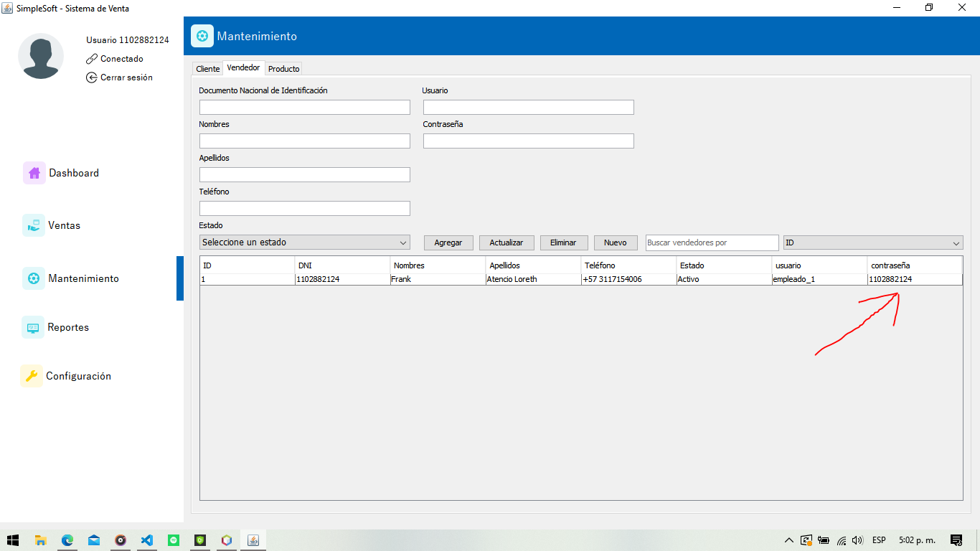Select the Atencio Loreth cell
This screenshot has height=551, width=980.
tap(533, 279)
